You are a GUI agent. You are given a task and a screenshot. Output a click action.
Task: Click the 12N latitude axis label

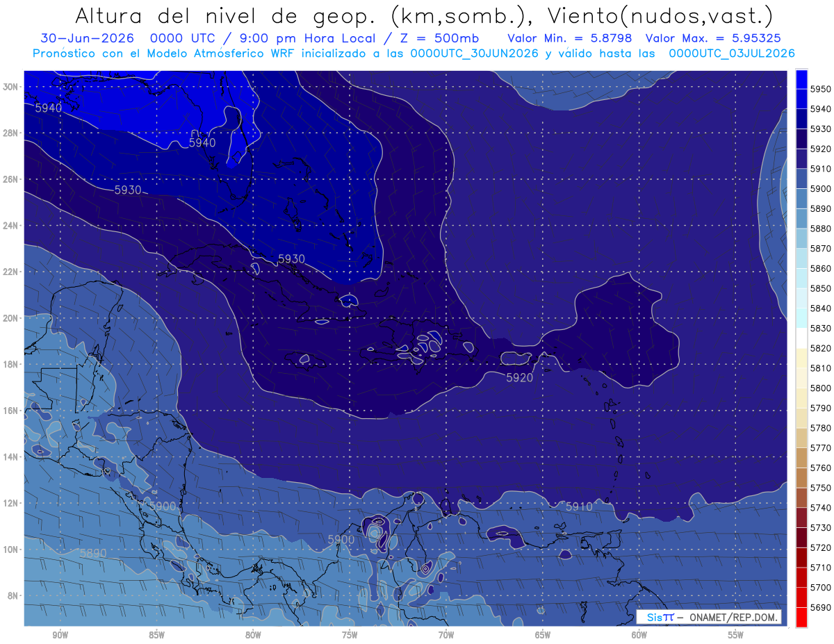(x=10, y=503)
